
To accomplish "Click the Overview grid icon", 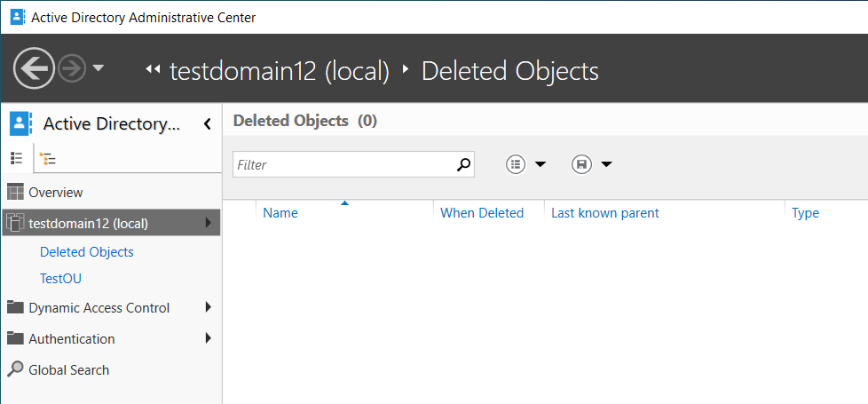I will tap(15, 193).
